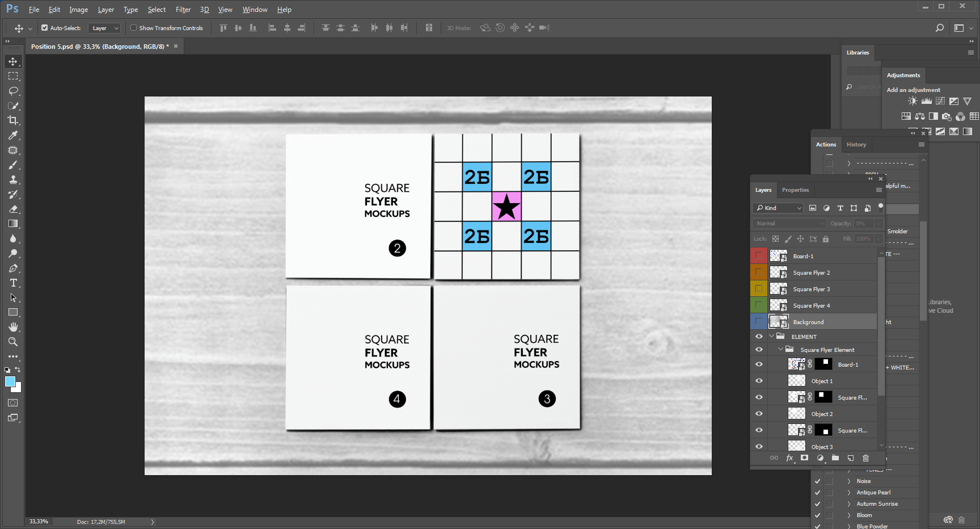This screenshot has height=529, width=980.
Task: Open the Filter menu
Action: pyautogui.click(x=183, y=10)
